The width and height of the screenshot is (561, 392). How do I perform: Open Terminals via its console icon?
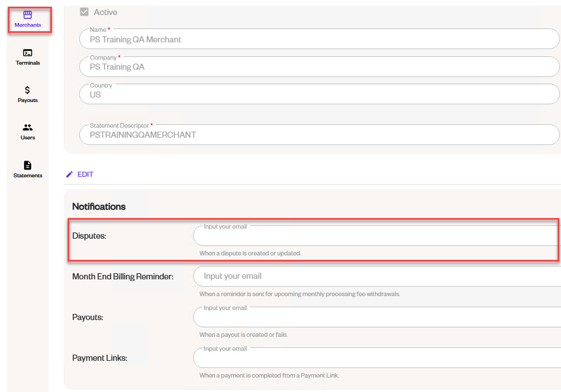(x=27, y=53)
